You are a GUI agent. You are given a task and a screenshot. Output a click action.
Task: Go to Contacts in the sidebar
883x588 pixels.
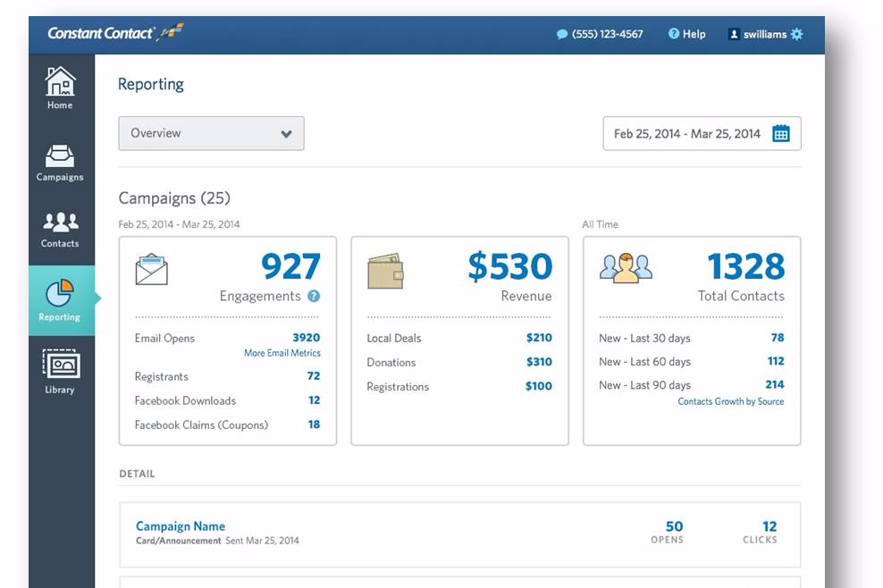point(60,223)
